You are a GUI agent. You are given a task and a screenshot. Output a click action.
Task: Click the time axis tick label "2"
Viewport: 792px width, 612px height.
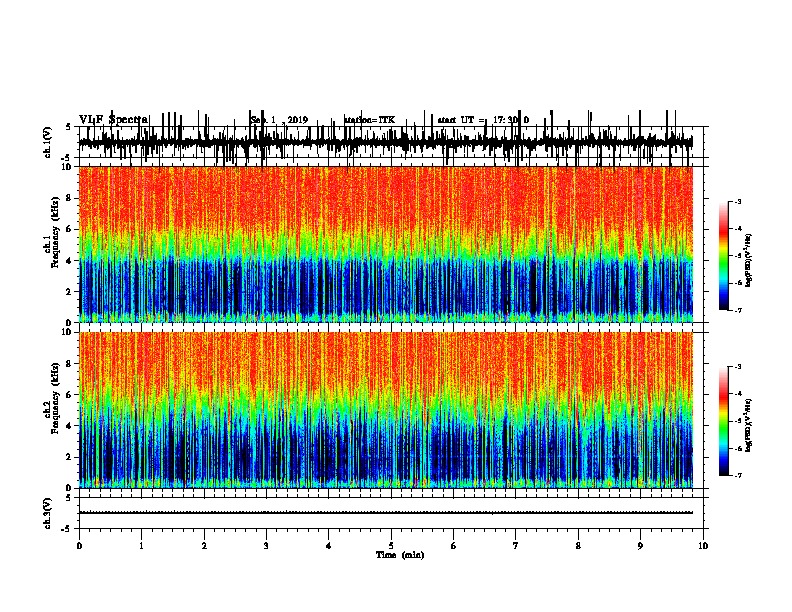pyautogui.click(x=204, y=545)
